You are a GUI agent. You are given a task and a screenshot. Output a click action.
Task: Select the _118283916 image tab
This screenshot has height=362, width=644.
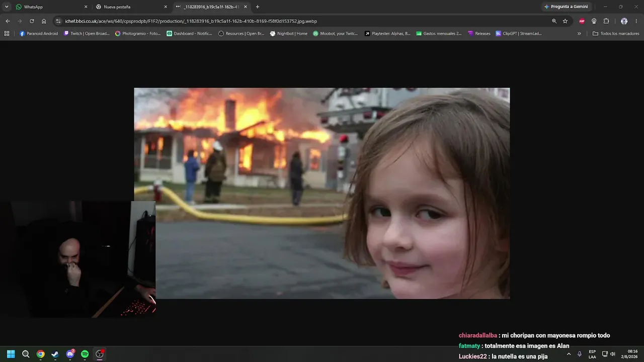pyautogui.click(x=211, y=7)
